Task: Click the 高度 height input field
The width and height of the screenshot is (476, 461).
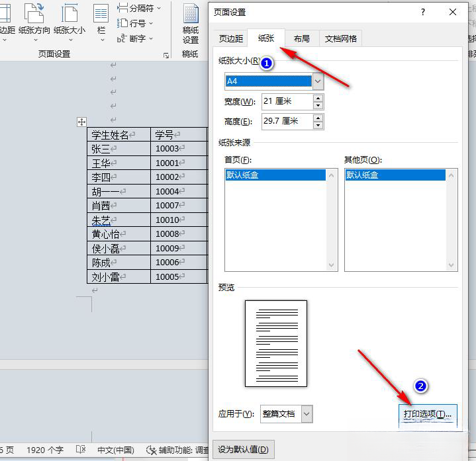Action: 287,121
